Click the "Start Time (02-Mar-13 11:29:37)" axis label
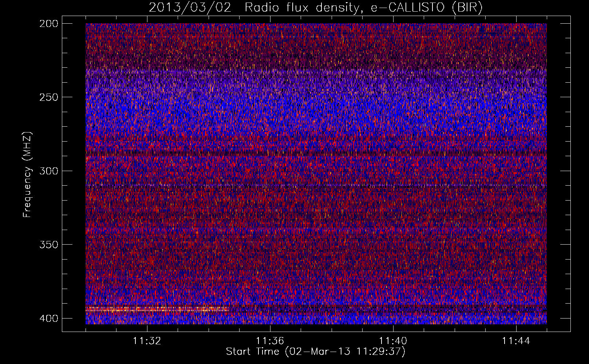This screenshot has height=364, width=589. pyautogui.click(x=316, y=352)
